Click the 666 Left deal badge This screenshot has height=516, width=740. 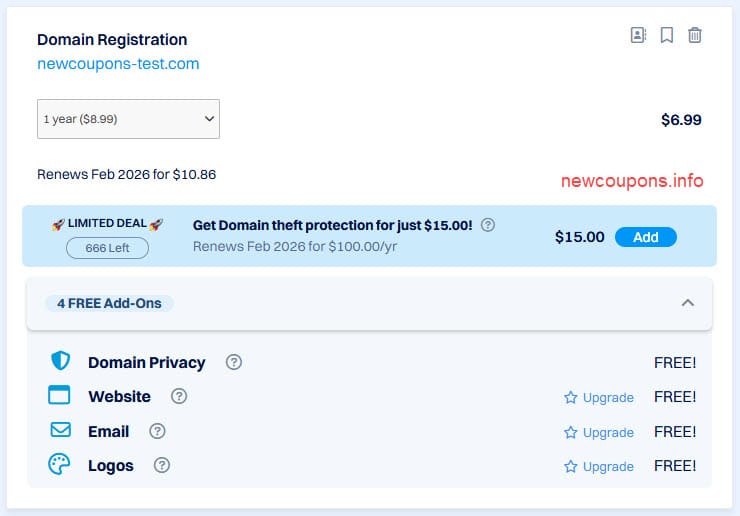[107, 248]
